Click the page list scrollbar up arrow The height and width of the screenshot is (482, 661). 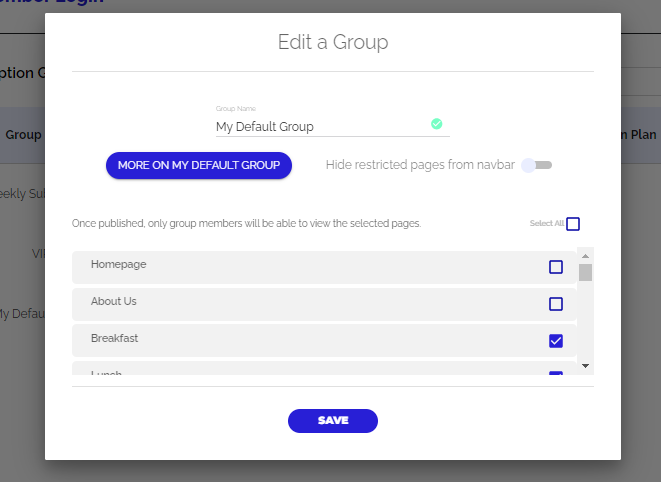[586, 254]
